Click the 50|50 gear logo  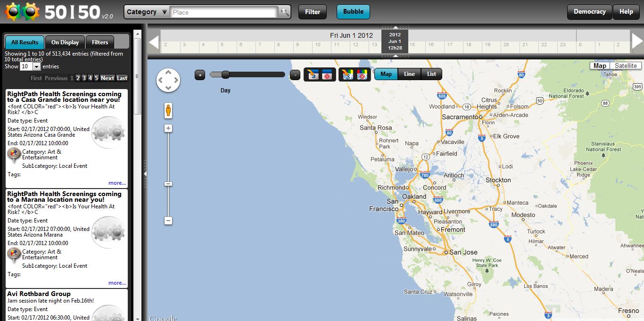22,11
